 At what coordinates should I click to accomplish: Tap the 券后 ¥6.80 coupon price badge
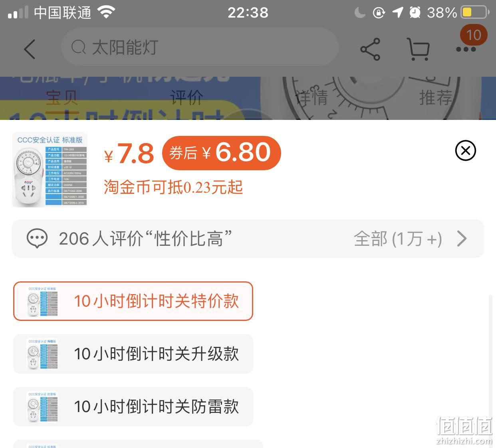[x=221, y=153]
